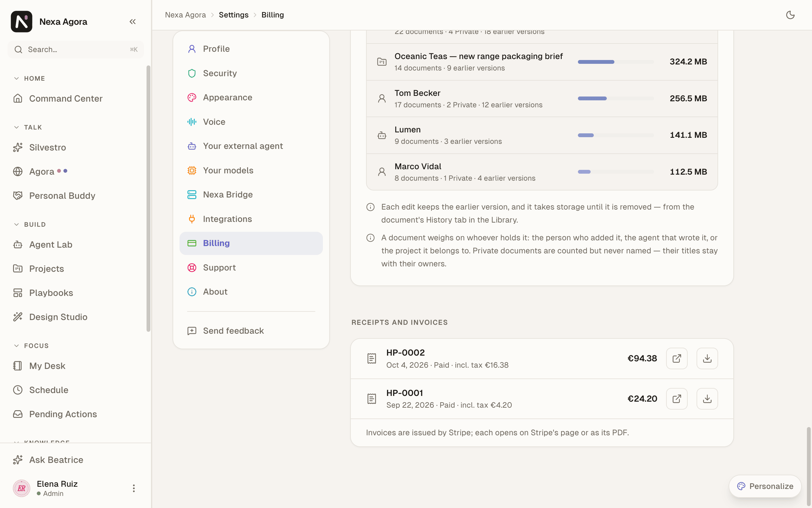812x508 pixels.
Task: Go to Agora globe item
Action: coord(75,171)
